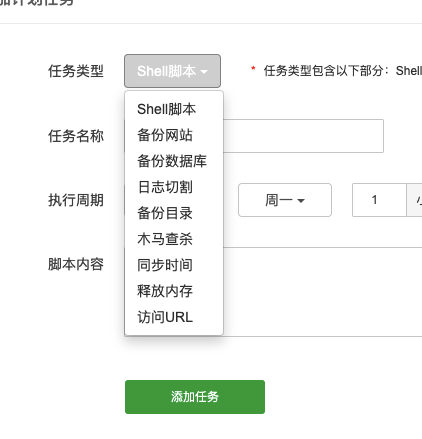This screenshot has width=422, height=439.
Task: Open the Shell脚本 task type dropdown
Action: coord(172,71)
